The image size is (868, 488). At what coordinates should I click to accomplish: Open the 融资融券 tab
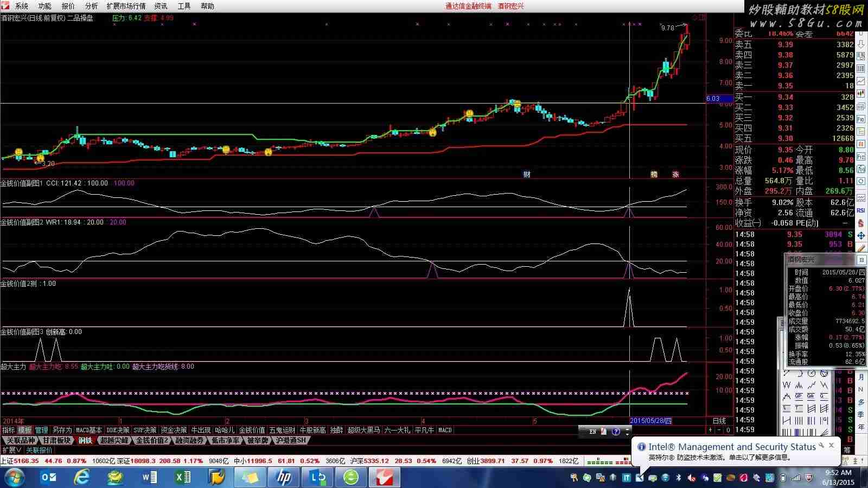pos(189,440)
